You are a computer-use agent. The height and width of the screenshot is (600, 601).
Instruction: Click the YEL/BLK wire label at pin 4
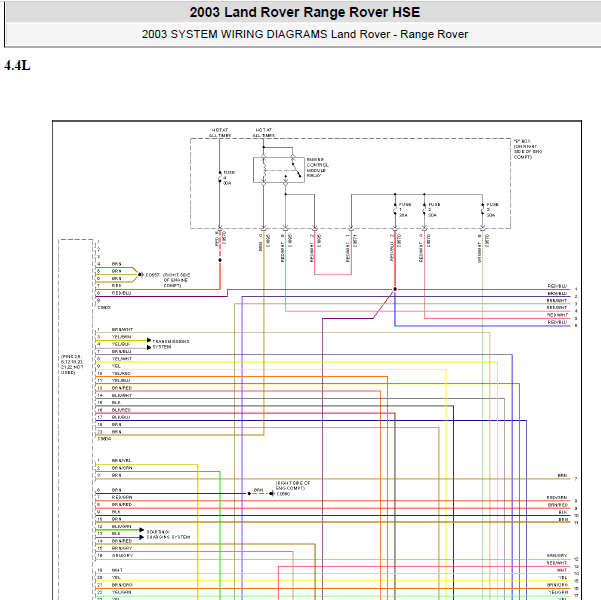click(x=121, y=344)
